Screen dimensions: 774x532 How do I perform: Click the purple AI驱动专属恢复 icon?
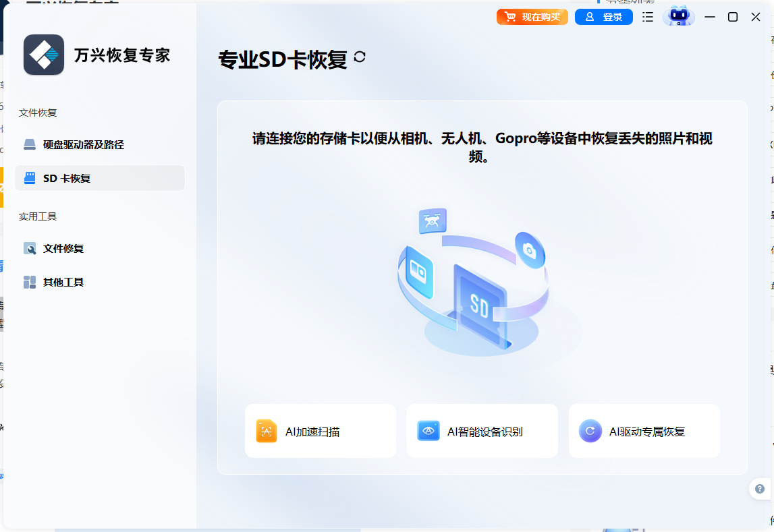pos(590,431)
